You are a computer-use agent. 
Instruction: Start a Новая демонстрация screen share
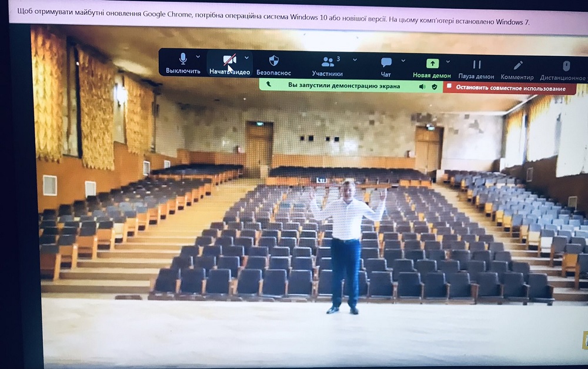click(432, 69)
